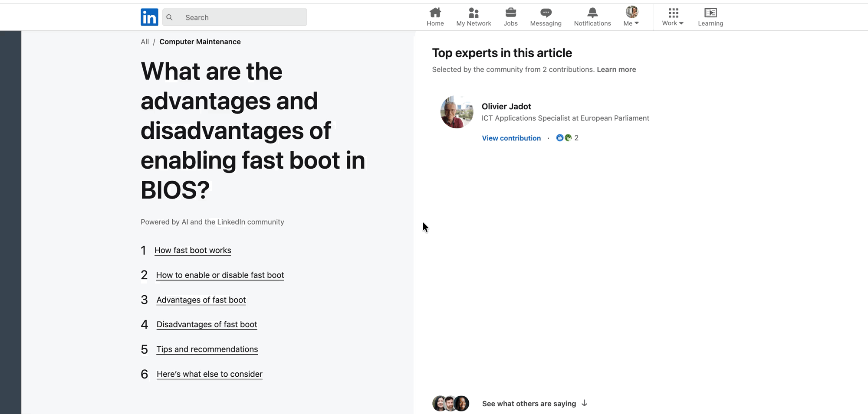Screen dimensions: 868x414
Task: Click the like reaction icon beside contribution count
Action: tap(560, 137)
